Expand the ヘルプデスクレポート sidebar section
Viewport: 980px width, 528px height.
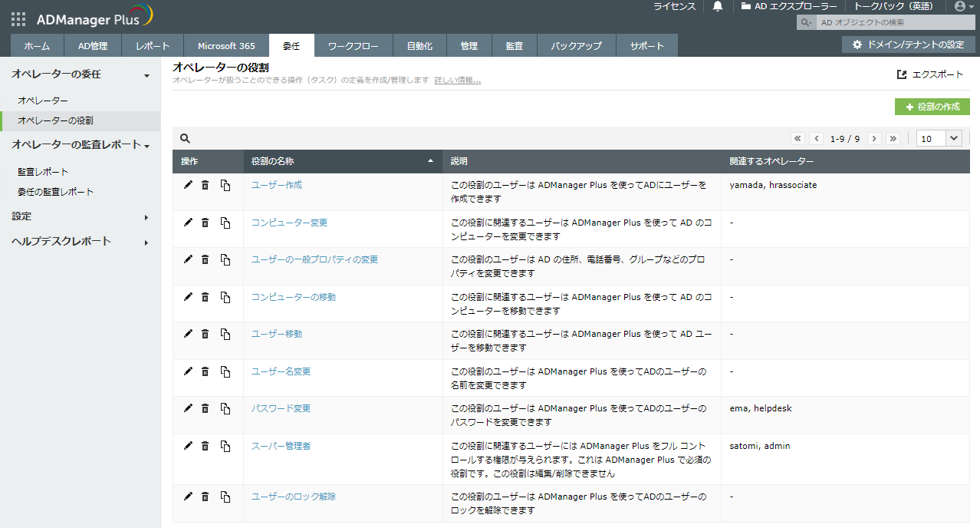coord(80,242)
